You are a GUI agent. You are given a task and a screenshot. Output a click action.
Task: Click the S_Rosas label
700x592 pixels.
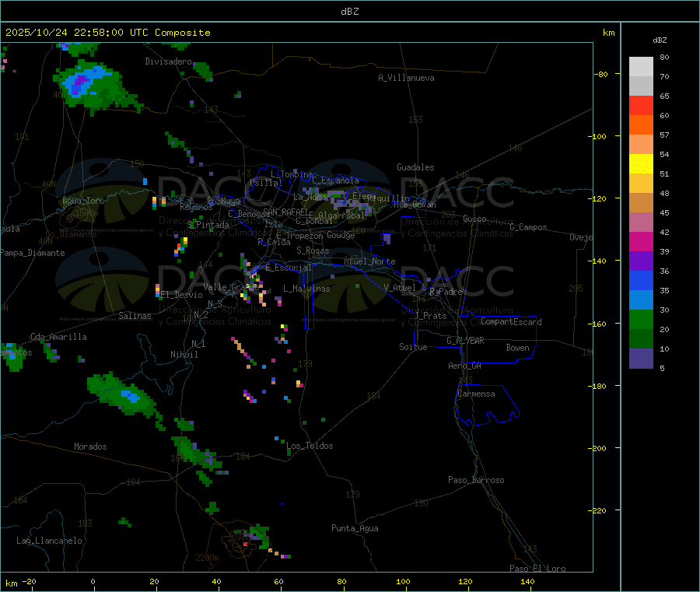[x=313, y=250]
